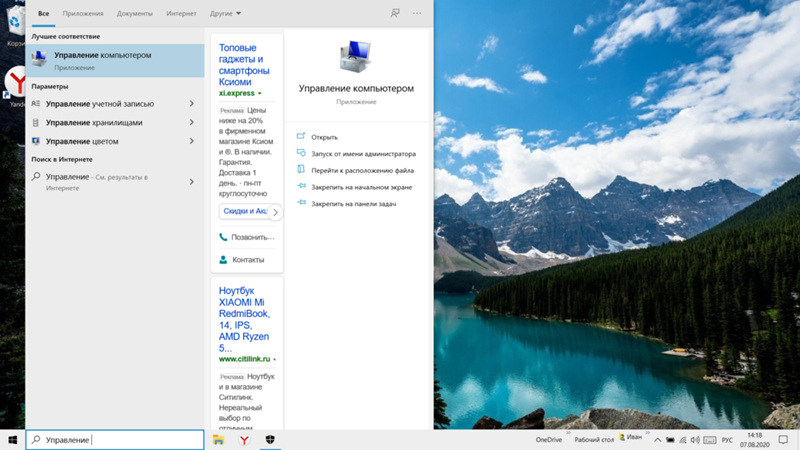Click the "Скидки и Акции" ad button
The image size is (800, 450).
coord(244,211)
